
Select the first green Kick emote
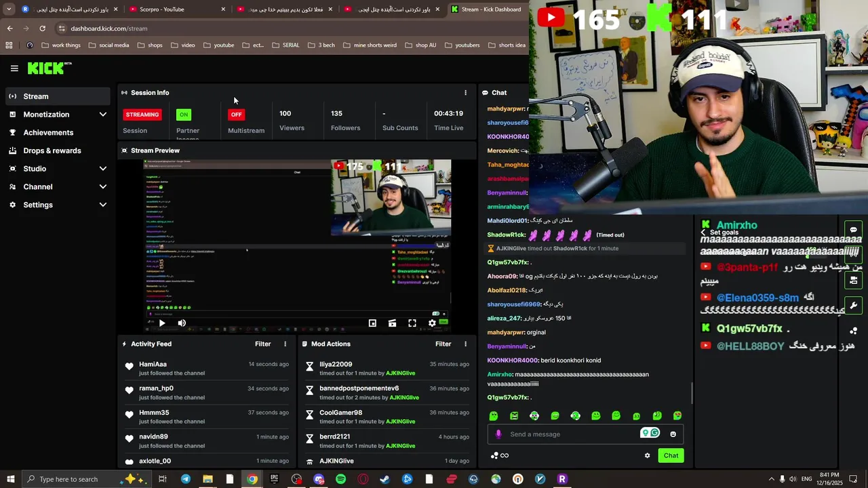point(494,416)
